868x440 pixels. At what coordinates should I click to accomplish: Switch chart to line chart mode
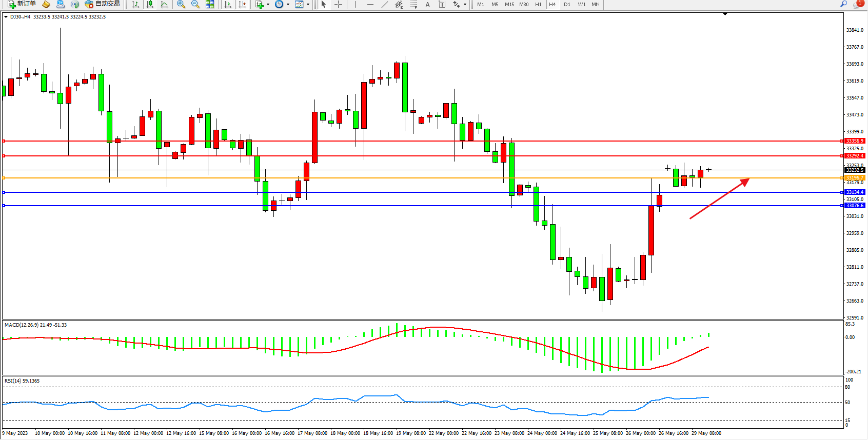tap(164, 4)
